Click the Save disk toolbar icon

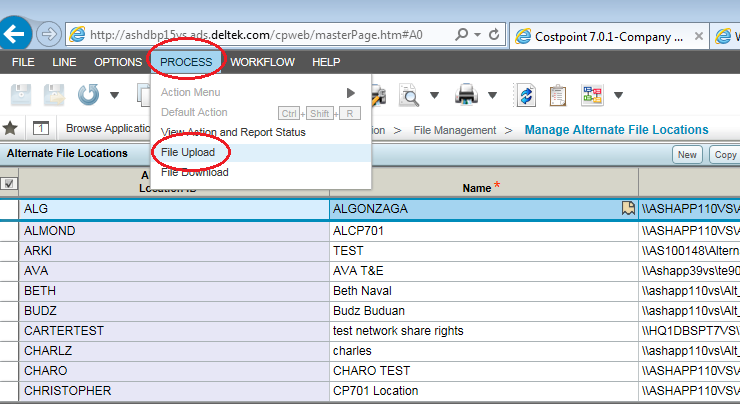(x=21, y=95)
